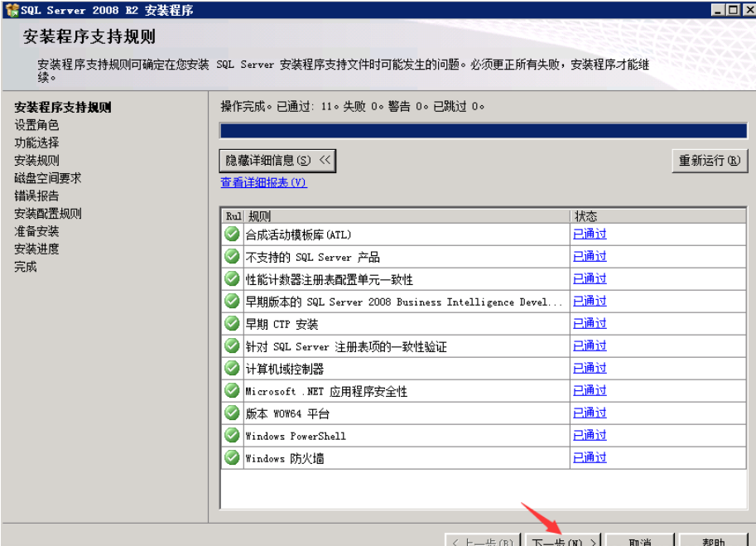This screenshot has height=546, width=756.
Task: Click check icon for 注册表项的一致性验证 rule
Action: pyautogui.click(x=232, y=345)
